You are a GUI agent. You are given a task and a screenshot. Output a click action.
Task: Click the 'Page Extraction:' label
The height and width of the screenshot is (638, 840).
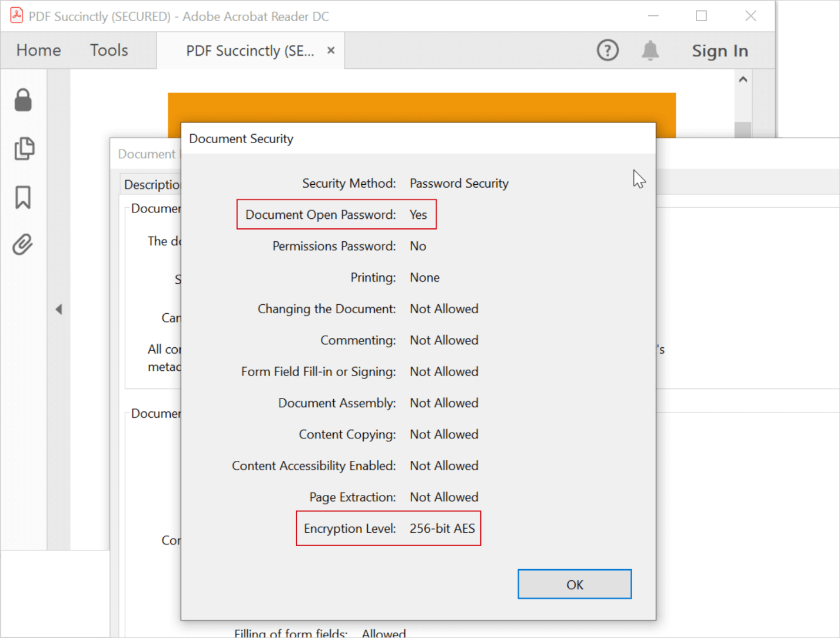click(x=353, y=497)
